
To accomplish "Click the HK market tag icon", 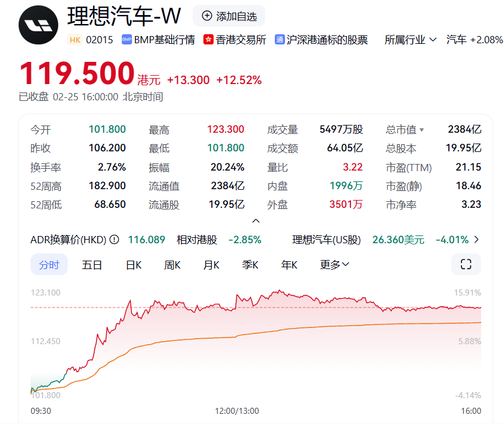I will 75,40.
